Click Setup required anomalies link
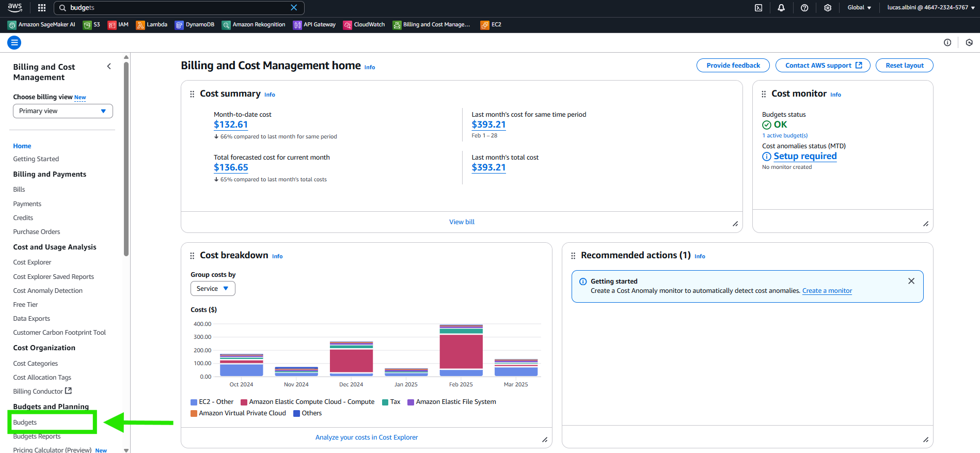 (805, 156)
